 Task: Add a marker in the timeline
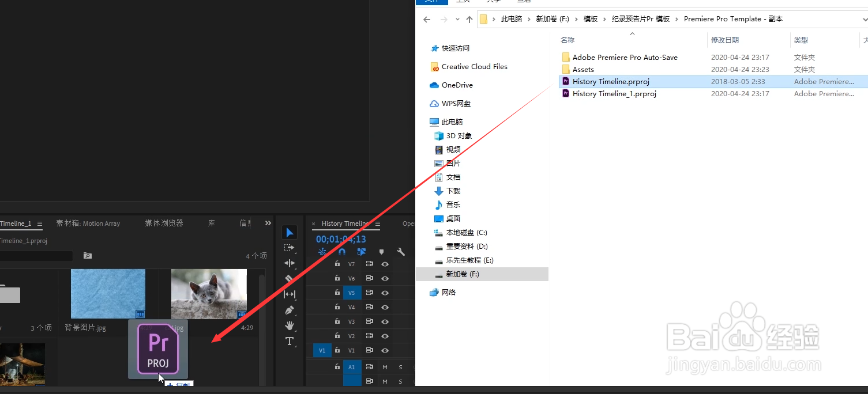[x=381, y=252]
